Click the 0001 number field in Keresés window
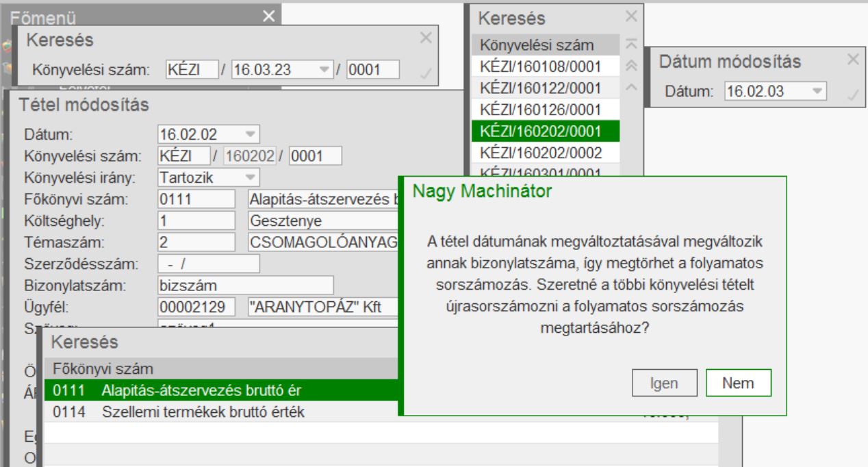The width and height of the screenshot is (868, 467). [x=373, y=69]
